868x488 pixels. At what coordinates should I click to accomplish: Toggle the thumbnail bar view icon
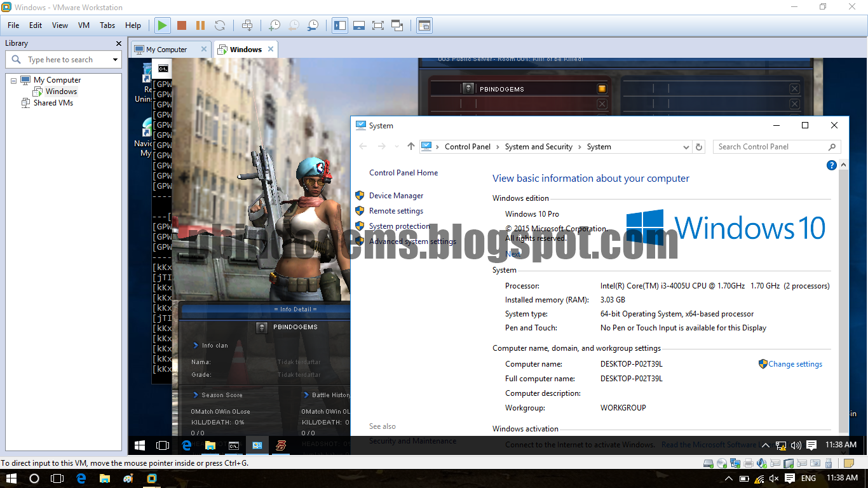click(359, 25)
